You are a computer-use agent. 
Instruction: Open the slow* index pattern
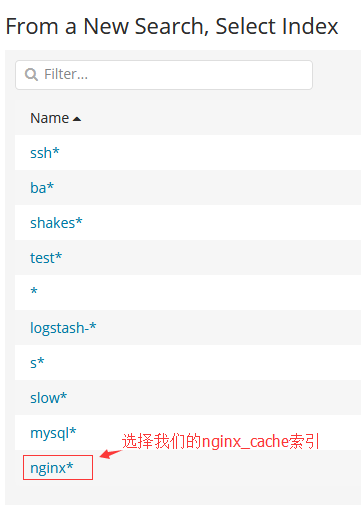[49, 398]
